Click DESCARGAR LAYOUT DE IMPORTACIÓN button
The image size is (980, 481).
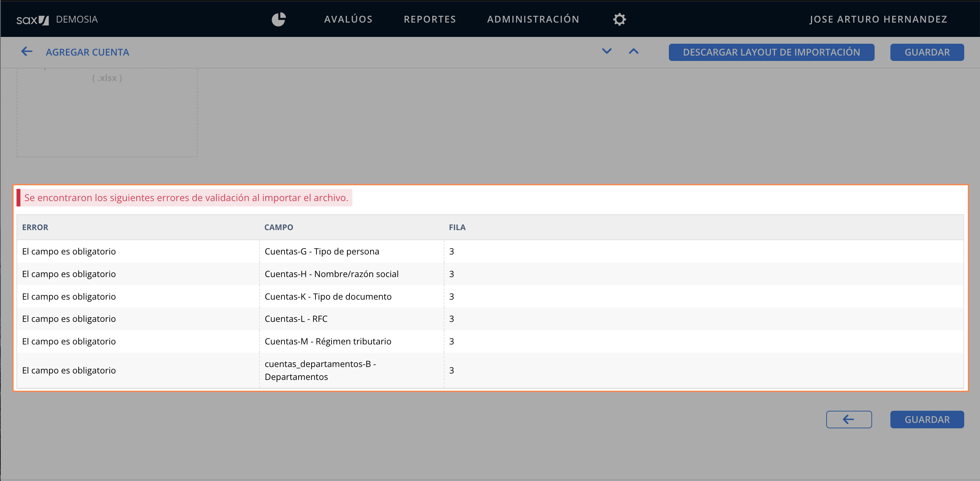click(771, 52)
